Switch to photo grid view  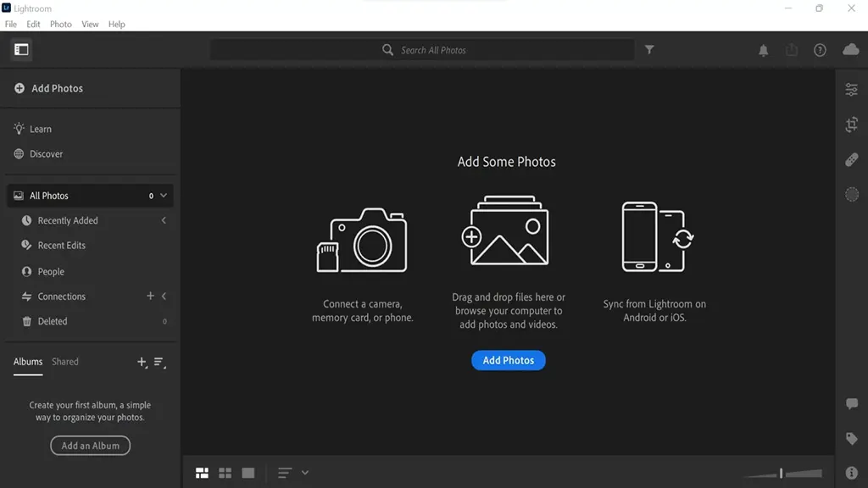(202, 473)
